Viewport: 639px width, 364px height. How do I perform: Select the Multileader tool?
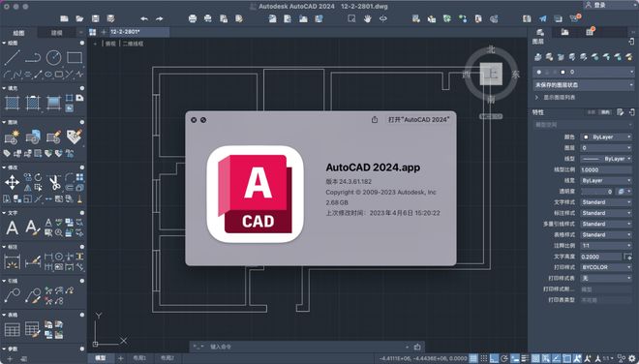[x=12, y=295]
